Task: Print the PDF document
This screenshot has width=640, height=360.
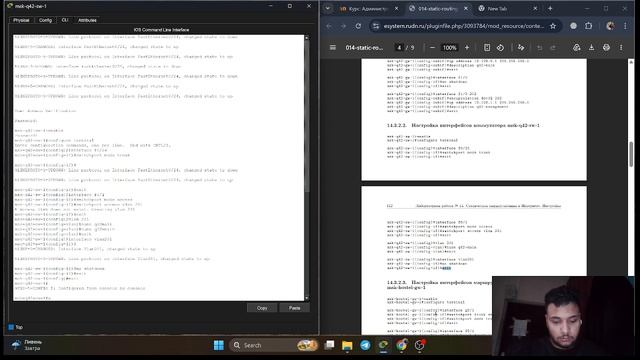Action: [x=606, y=48]
